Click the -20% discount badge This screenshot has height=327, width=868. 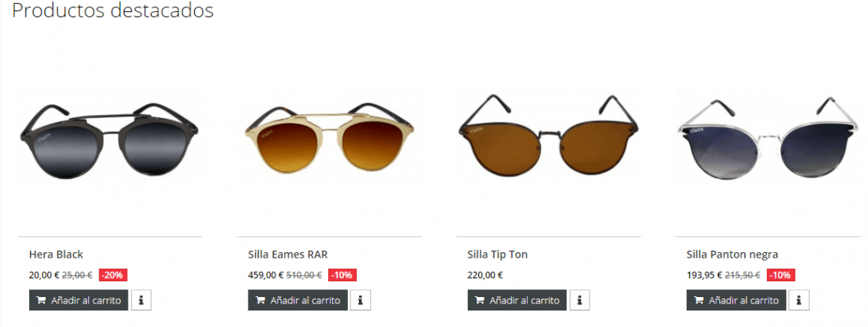pyautogui.click(x=113, y=275)
